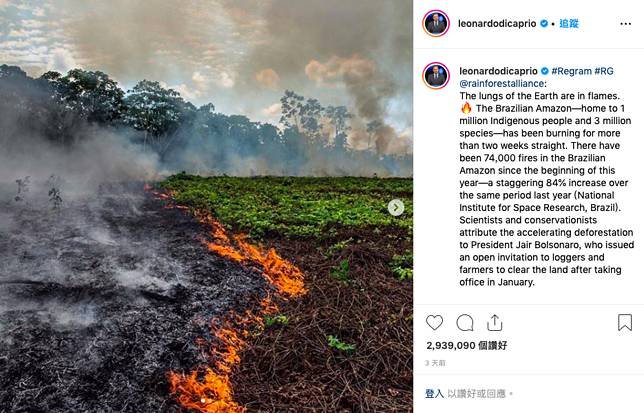The height and width of the screenshot is (413, 644).
Task: Click verified badge in caption line
Action: [545, 71]
